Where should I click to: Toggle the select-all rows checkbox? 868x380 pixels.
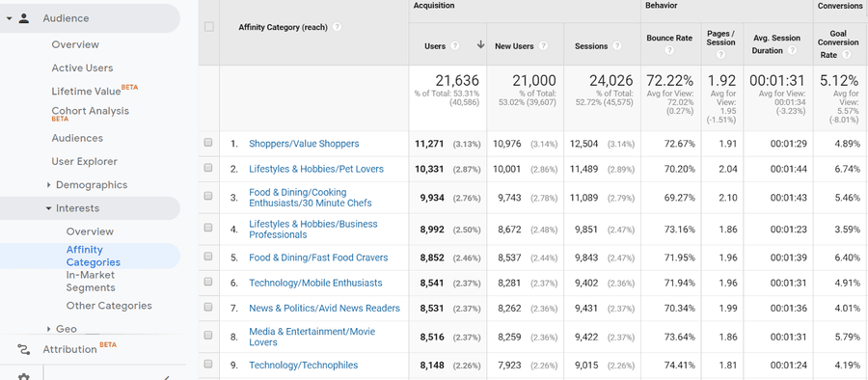click(x=208, y=27)
